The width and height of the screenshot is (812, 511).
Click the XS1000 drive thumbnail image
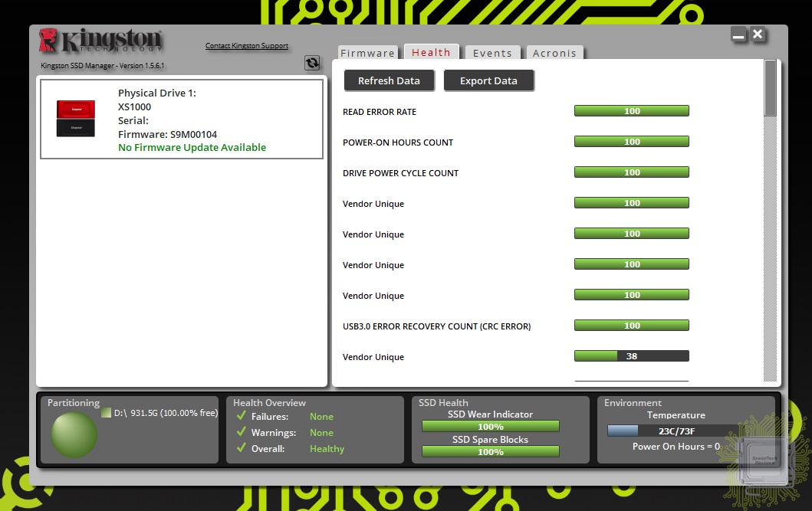76,119
